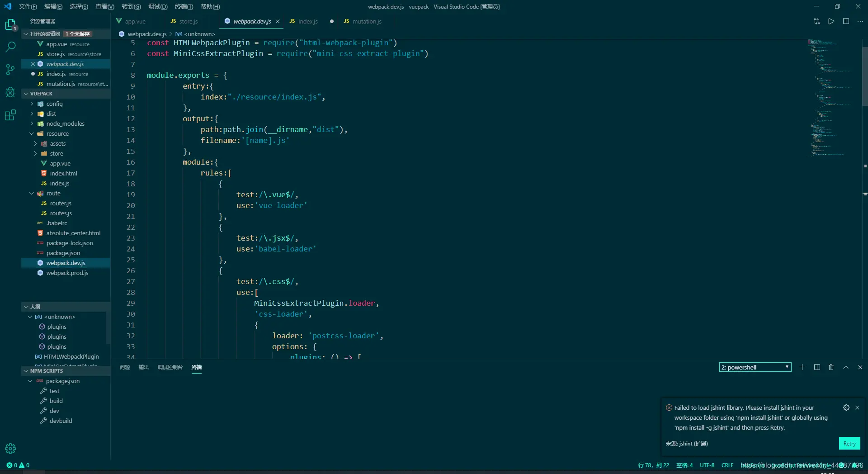This screenshot has height=474, width=868.
Task: Change indentation via 空格: 4 status item
Action: click(x=684, y=465)
